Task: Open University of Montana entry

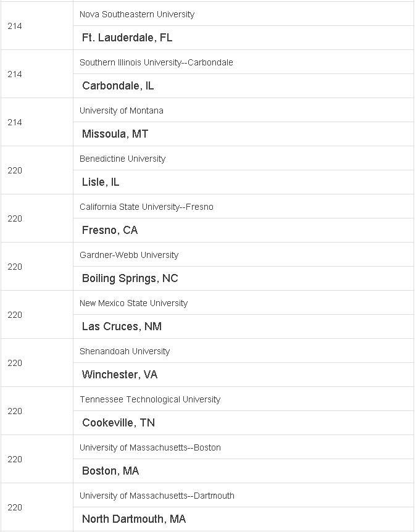Action: tap(122, 110)
